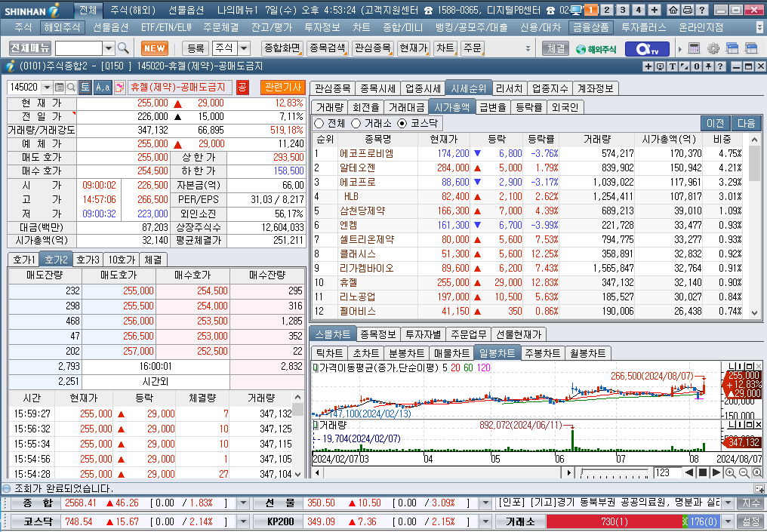The image size is (767, 532).
Task: Open the 주식 type dropdown in toolbar
Action: point(244,48)
